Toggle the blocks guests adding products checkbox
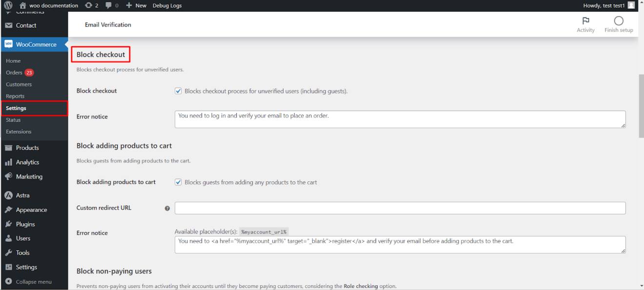Viewport: 644px width, 290px height. [178, 182]
